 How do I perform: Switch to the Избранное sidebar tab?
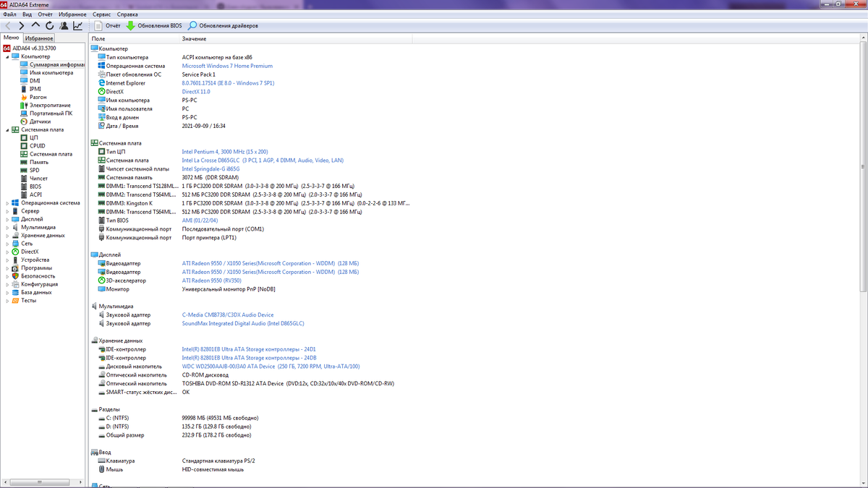pos(39,38)
